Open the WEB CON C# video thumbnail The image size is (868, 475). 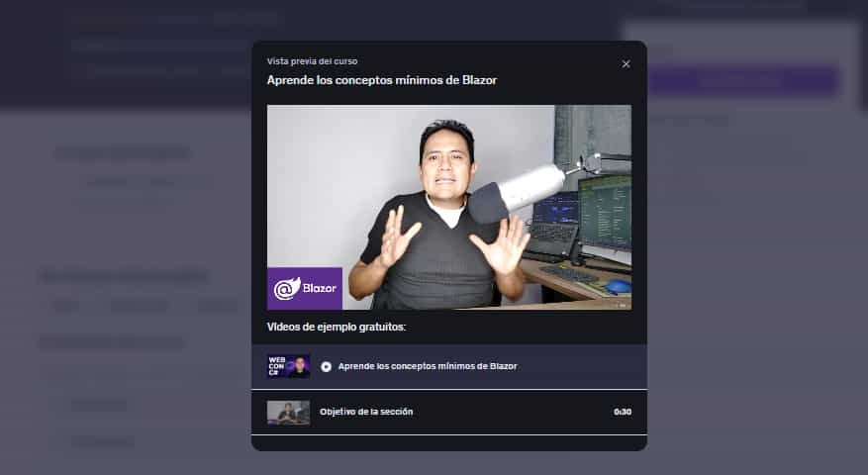click(x=288, y=366)
